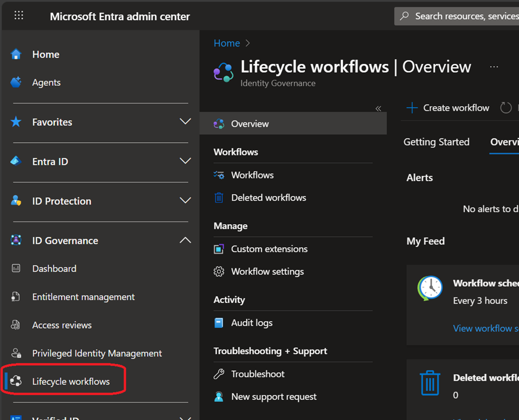Screen dimensions: 519x420
Task: Expand the Favorites section
Action: (185, 122)
